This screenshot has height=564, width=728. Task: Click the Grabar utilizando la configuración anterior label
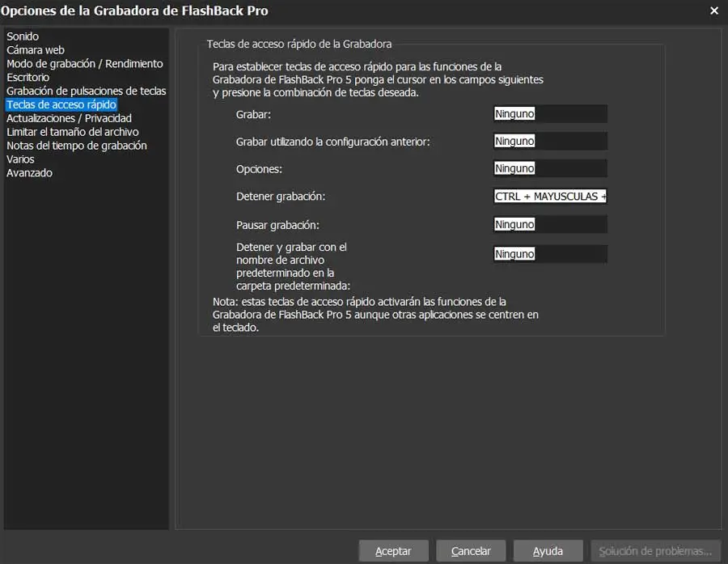point(333,142)
